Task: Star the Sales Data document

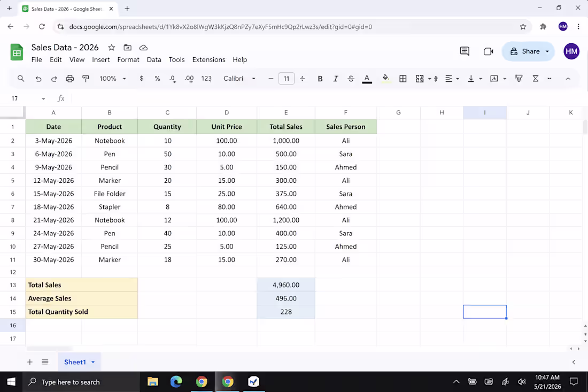Action: [111, 47]
